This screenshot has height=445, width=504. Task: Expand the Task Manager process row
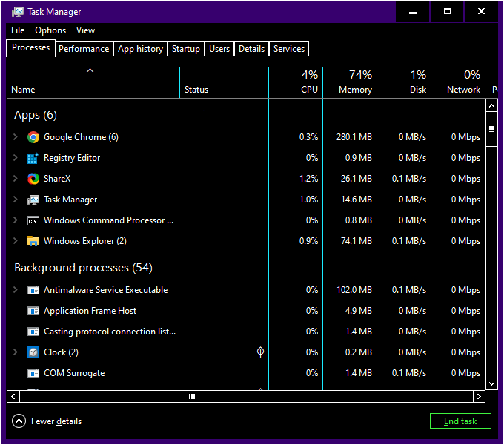point(15,200)
